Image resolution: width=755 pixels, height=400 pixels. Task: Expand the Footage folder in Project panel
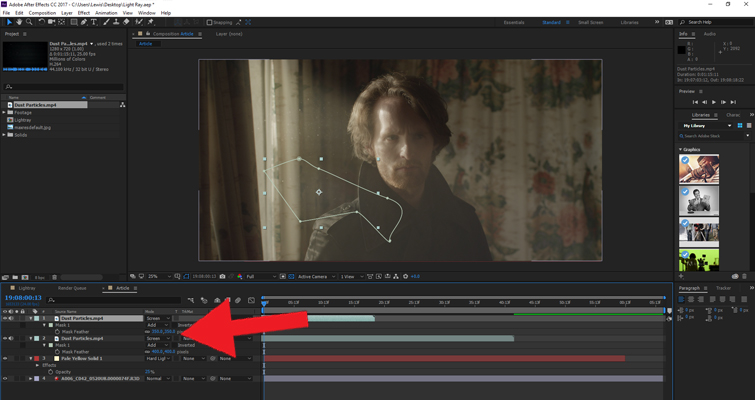coord(5,112)
